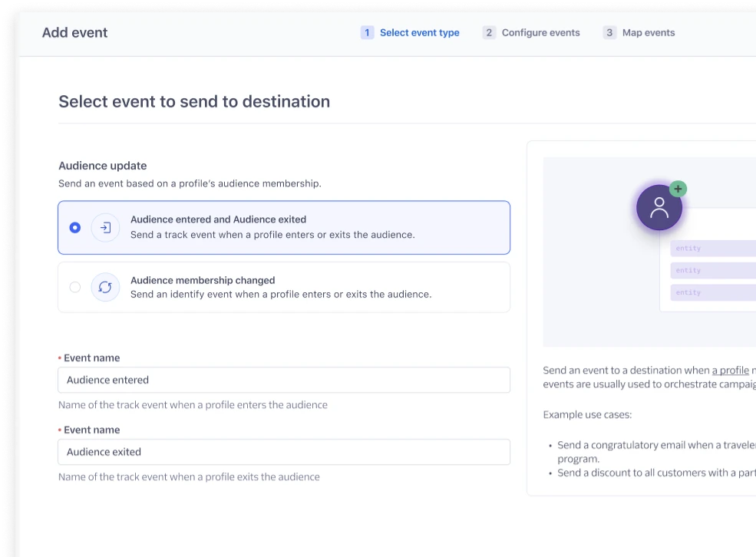The width and height of the screenshot is (756, 557).
Task: Click the 'Add event' title
Action: (74, 33)
